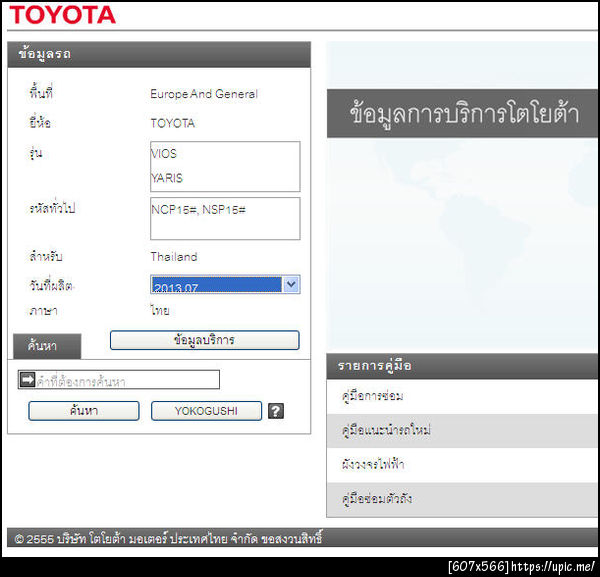600x577 pixels.
Task: Click the วันที่ผลิต label
Action: pyautogui.click(x=51, y=285)
